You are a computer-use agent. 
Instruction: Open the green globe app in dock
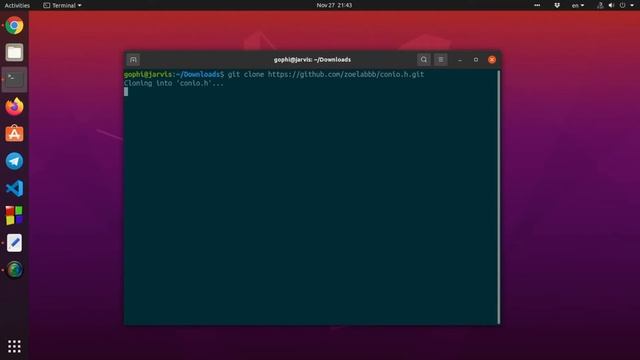coord(14,269)
